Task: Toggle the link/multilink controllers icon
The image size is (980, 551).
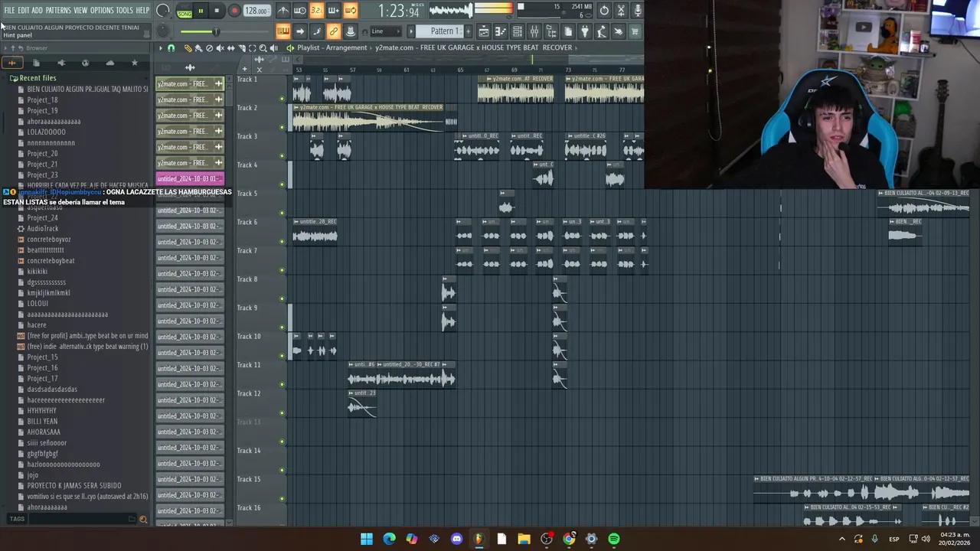Action: [x=334, y=31]
